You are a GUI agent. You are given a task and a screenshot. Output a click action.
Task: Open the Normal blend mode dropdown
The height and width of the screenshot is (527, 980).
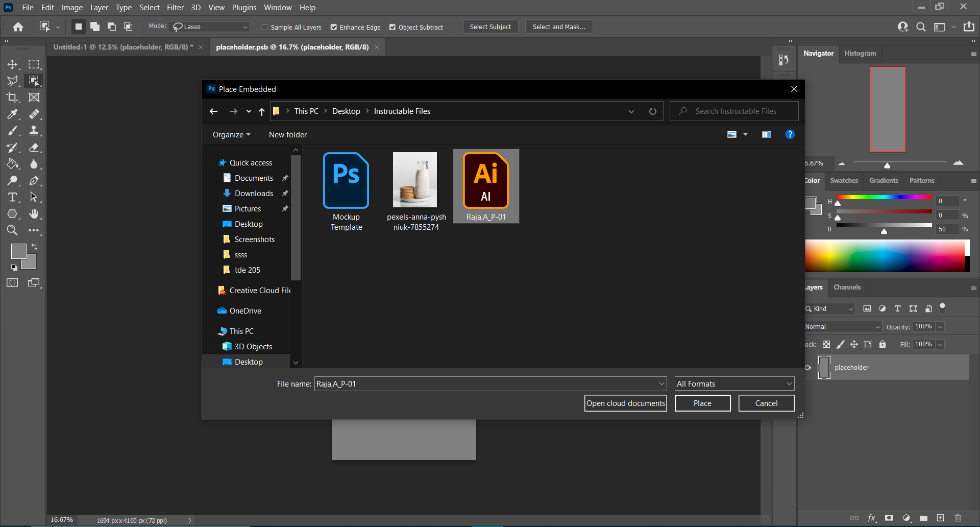tap(842, 326)
